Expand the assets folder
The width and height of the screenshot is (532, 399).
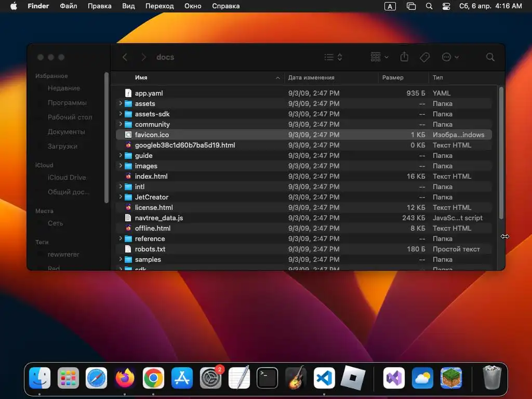(121, 103)
